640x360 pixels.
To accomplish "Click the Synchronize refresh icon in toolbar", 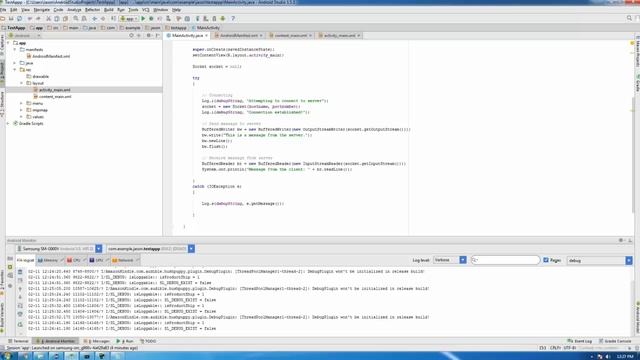I will tap(19, 18).
